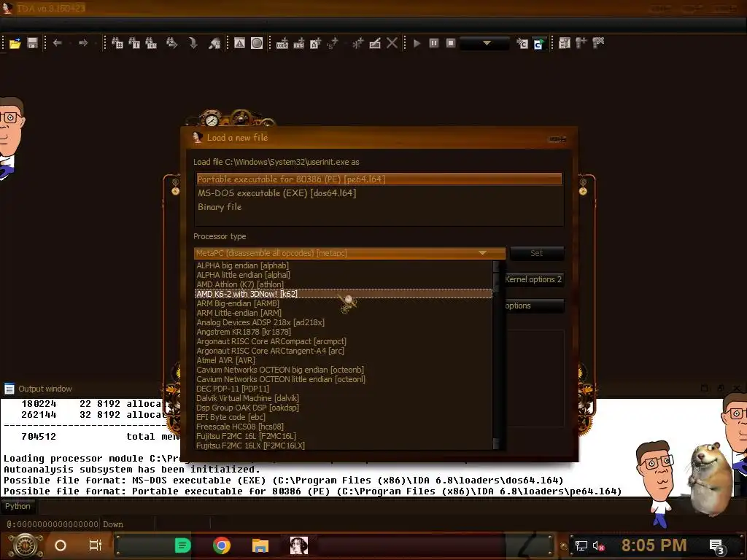
Task: Jump forward with the right arrow
Action: (x=83, y=43)
